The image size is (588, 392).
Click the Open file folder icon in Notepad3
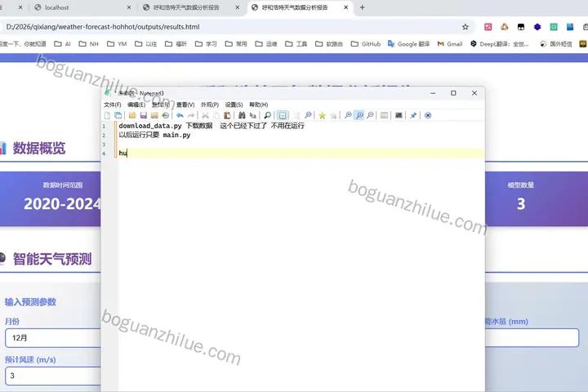132,115
